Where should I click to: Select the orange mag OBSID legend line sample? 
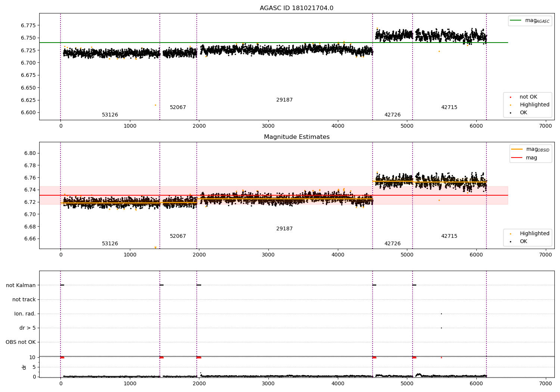click(x=517, y=149)
